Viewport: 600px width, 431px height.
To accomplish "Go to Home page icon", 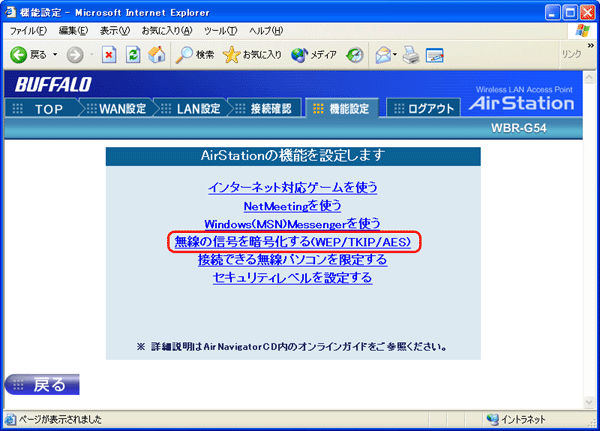I will click(157, 54).
